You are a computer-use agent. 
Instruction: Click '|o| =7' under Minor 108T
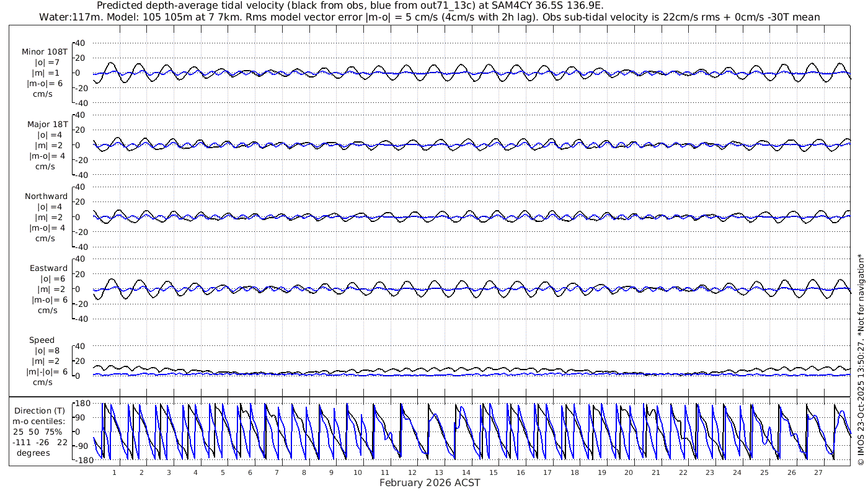coord(48,63)
